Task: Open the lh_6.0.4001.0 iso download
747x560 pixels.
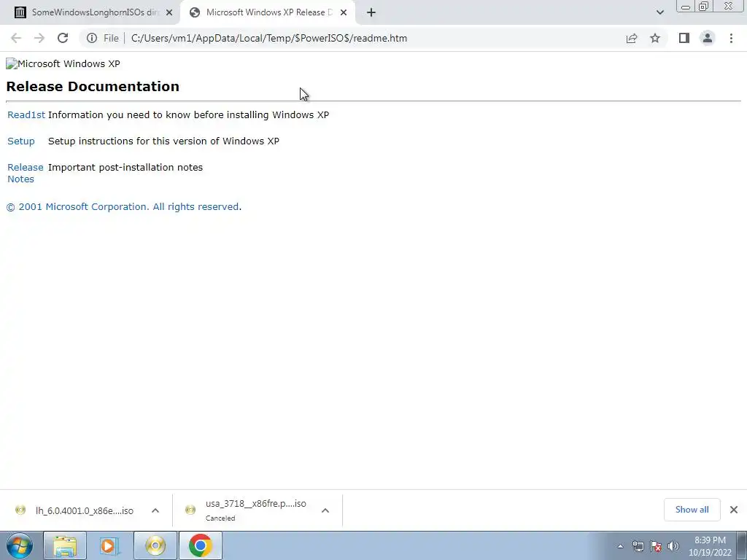Action: click(85, 510)
